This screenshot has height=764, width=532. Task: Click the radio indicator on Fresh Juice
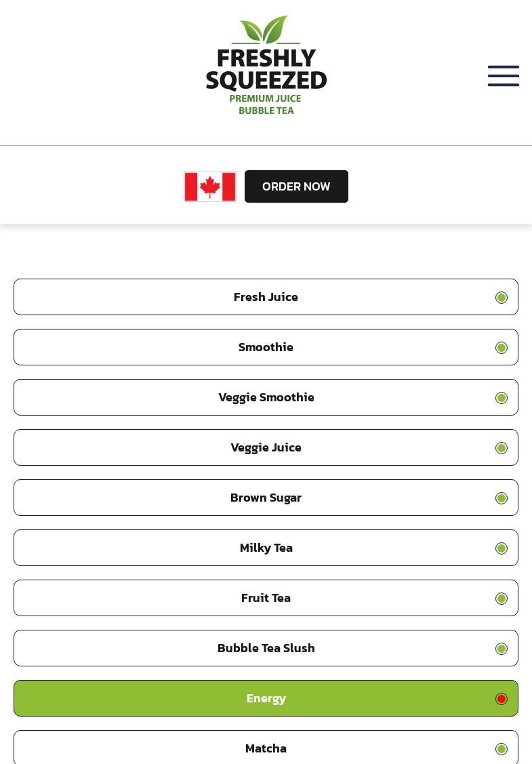click(501, 297)
